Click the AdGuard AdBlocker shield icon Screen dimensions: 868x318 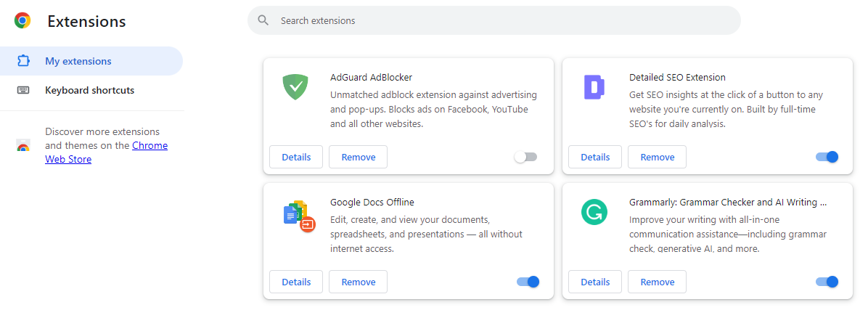pyautogui.click(x=295, y=88)
